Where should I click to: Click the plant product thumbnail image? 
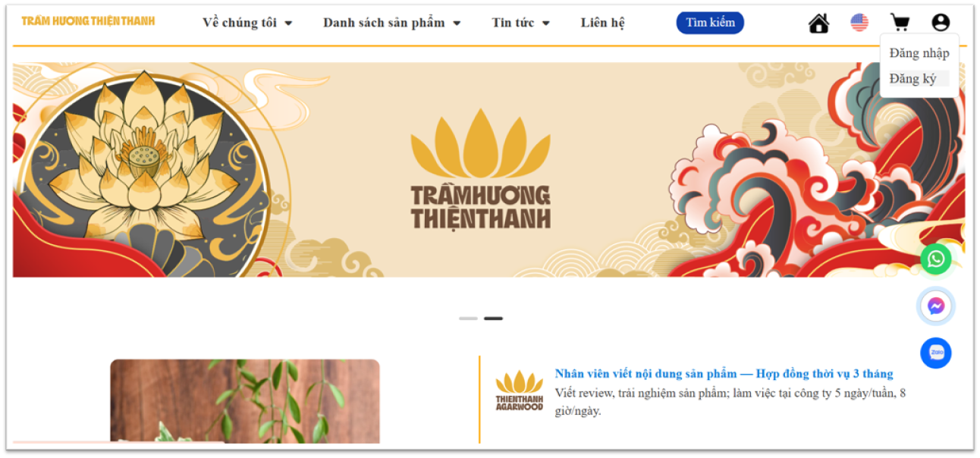point(245,401)
